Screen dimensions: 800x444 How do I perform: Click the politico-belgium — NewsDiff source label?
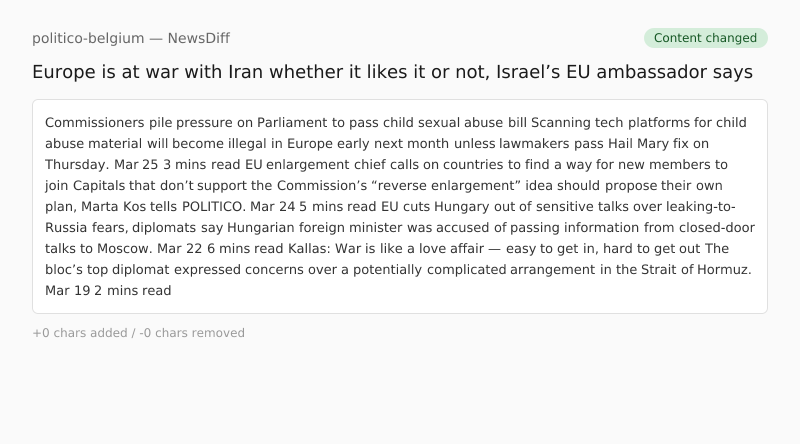point(131,38)
